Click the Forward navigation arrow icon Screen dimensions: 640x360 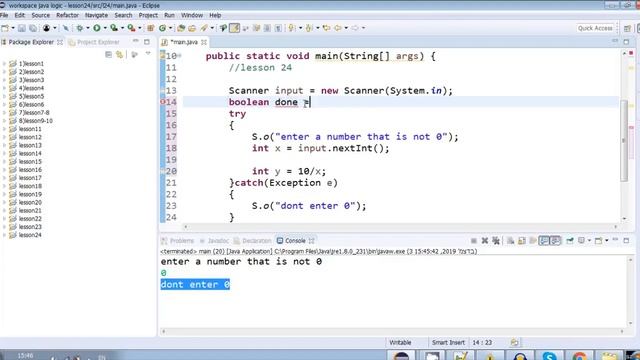click(x=355, y=28)
